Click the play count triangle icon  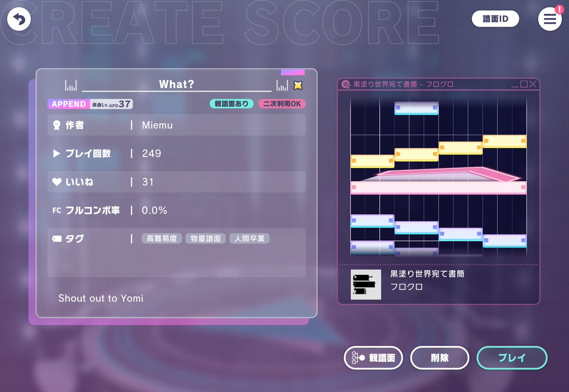coord(56,153)
